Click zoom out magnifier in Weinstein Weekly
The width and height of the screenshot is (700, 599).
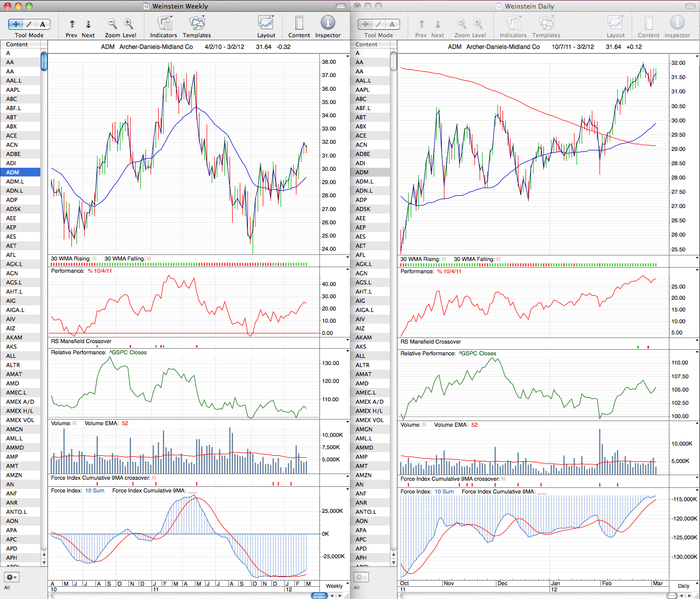(112, 23)
